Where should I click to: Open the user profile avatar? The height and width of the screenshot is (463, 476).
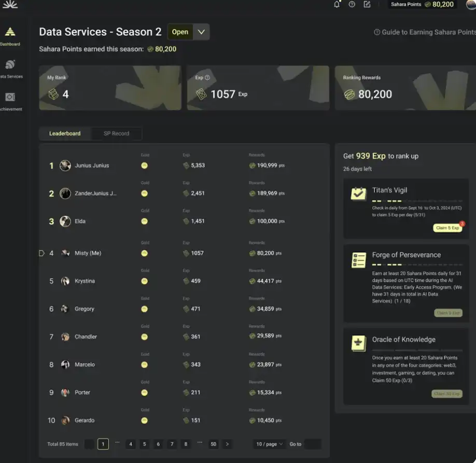(x=471, y=5)
